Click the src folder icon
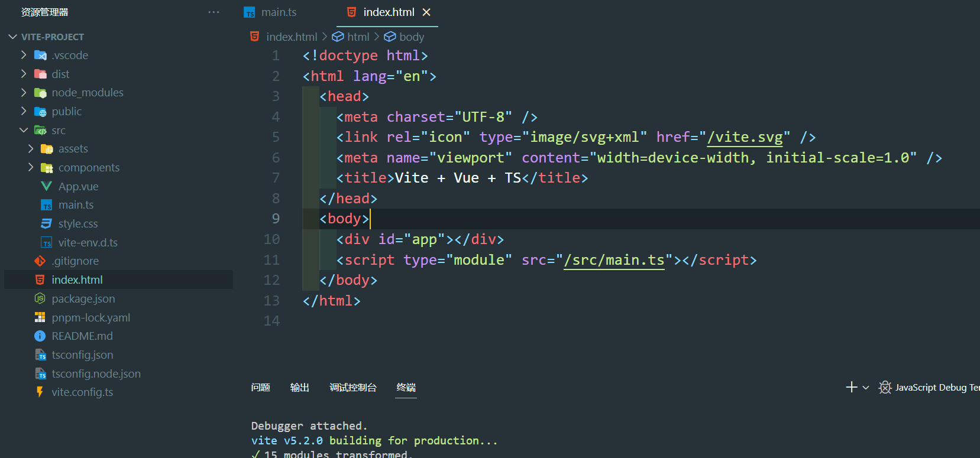980x458 pixels. click(40, 131)
